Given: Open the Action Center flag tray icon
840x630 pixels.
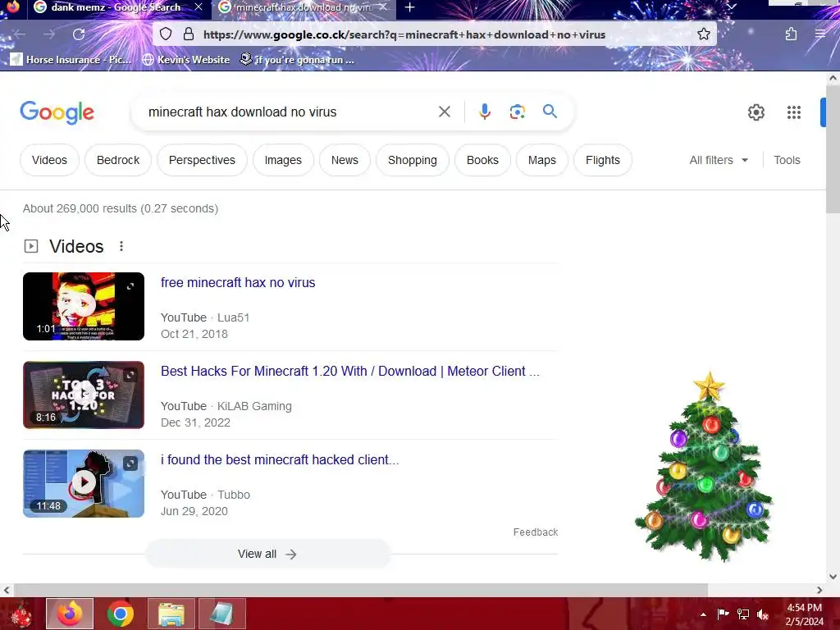Looking at the screenshot, I should (723, 614).
